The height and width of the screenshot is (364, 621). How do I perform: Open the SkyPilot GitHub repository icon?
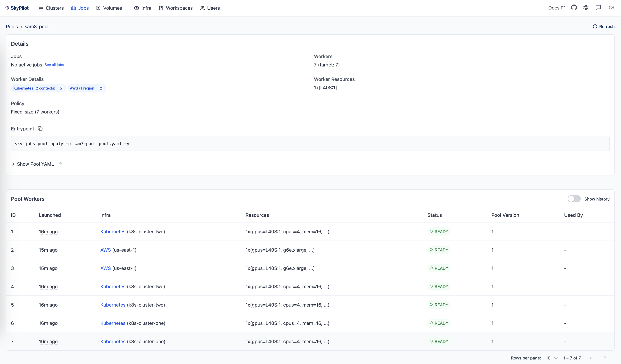574,8
